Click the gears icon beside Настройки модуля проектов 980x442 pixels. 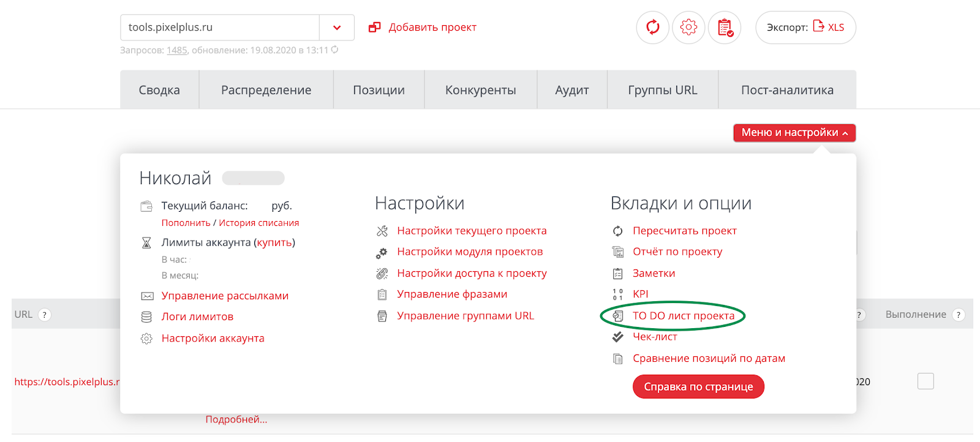tap(382, 252)
